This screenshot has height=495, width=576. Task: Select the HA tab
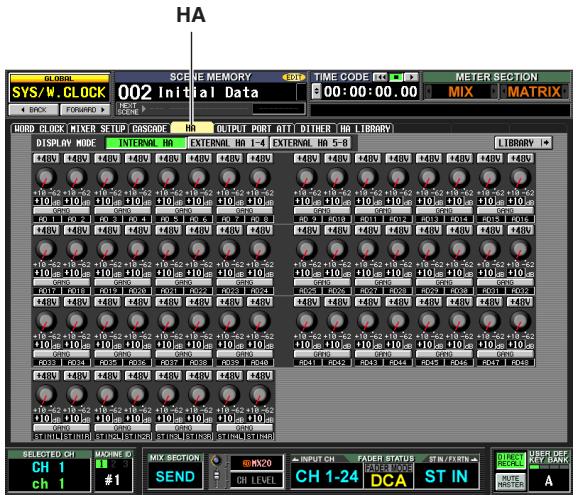tap(191, 128)
